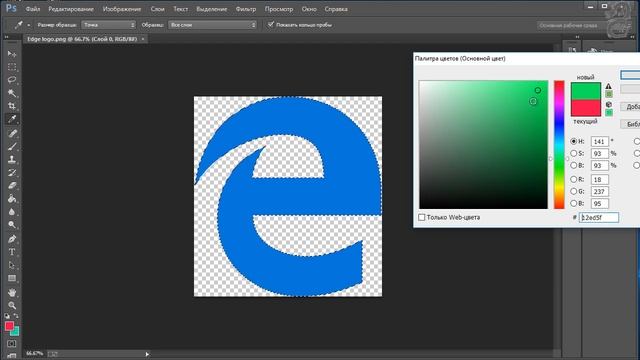Select the blue B radio under G
The width and height of the screenshot is (640, 360).
click(x=573, y=203)
